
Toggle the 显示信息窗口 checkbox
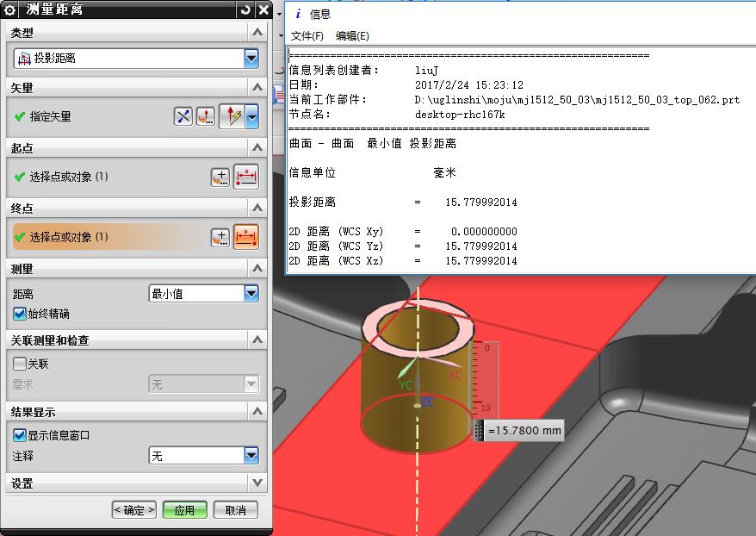tap(20, 435)
